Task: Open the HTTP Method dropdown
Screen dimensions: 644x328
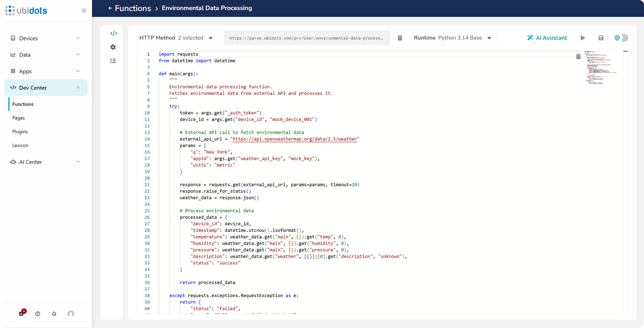Action: pos(177,38)
